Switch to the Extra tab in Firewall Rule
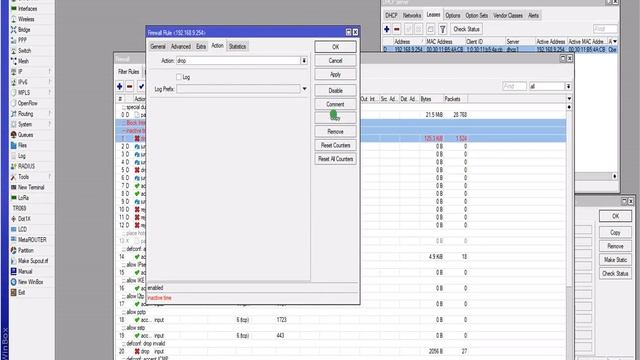The width and height of the screenshot is (640, 360). (x=201, y=47)
